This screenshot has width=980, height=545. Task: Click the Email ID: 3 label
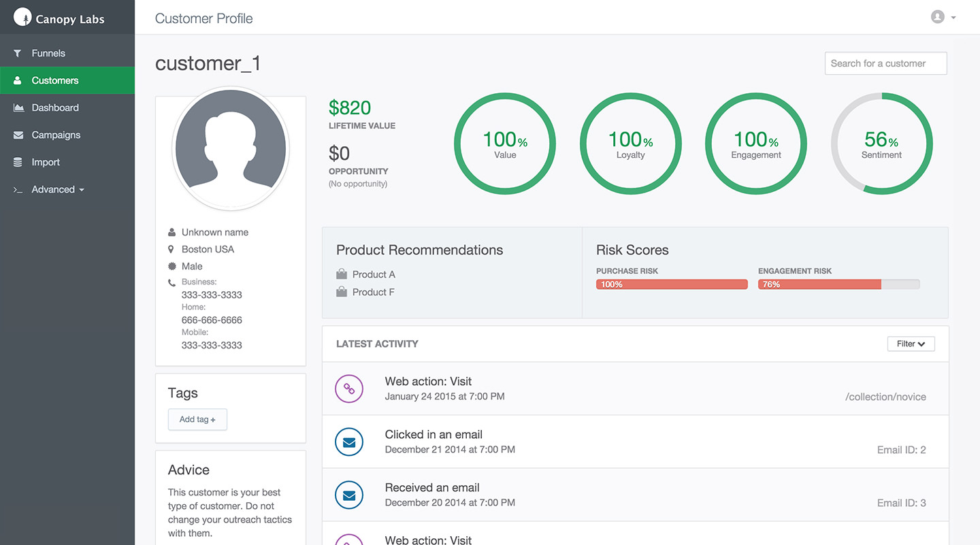point(901,503)
